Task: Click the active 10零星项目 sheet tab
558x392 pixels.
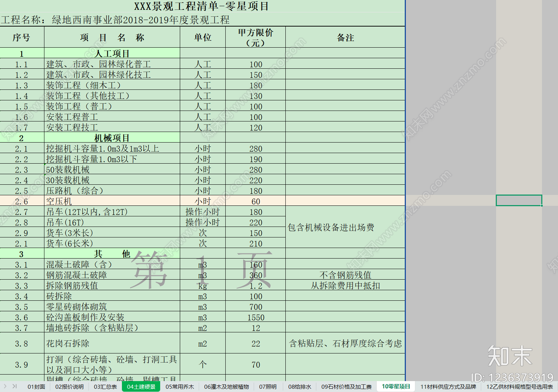Action: 396,387
